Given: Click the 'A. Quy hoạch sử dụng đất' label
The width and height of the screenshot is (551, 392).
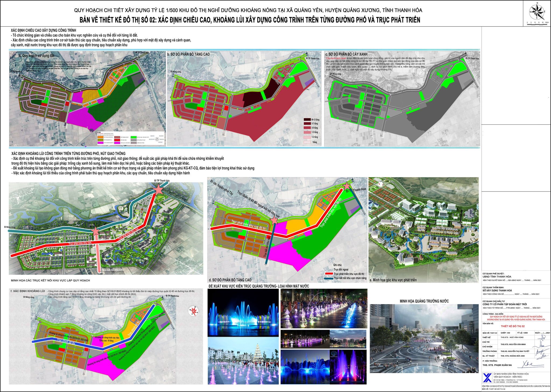Looking at the screenshot, I should click(37, 56).
